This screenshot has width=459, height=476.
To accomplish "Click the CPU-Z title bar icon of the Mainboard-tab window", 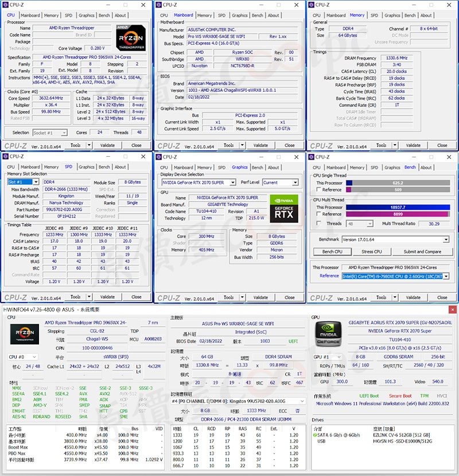I will coord(159,5).
